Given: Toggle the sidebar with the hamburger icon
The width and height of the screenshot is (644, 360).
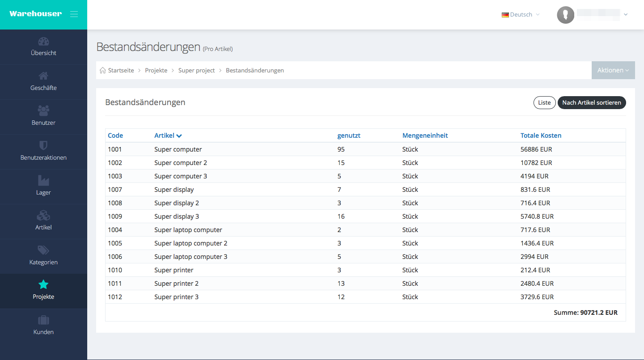Looking at the screenshot, I should click(74, 14).
